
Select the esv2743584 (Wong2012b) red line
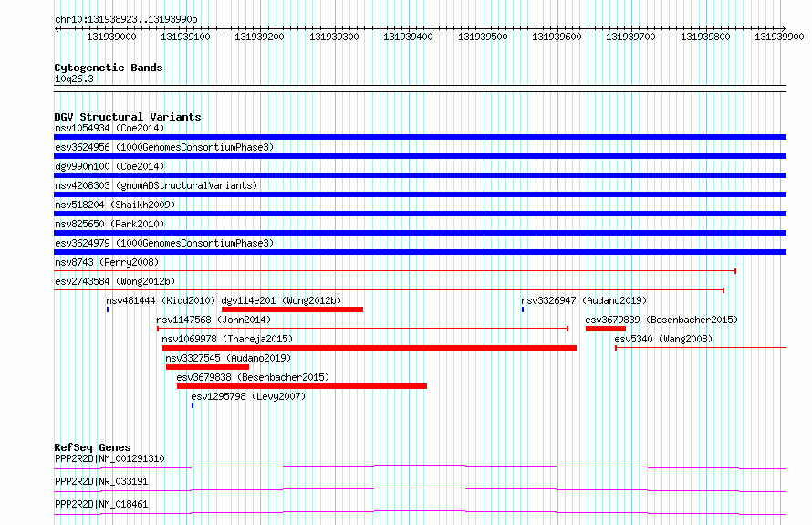(x=389, y=290)
